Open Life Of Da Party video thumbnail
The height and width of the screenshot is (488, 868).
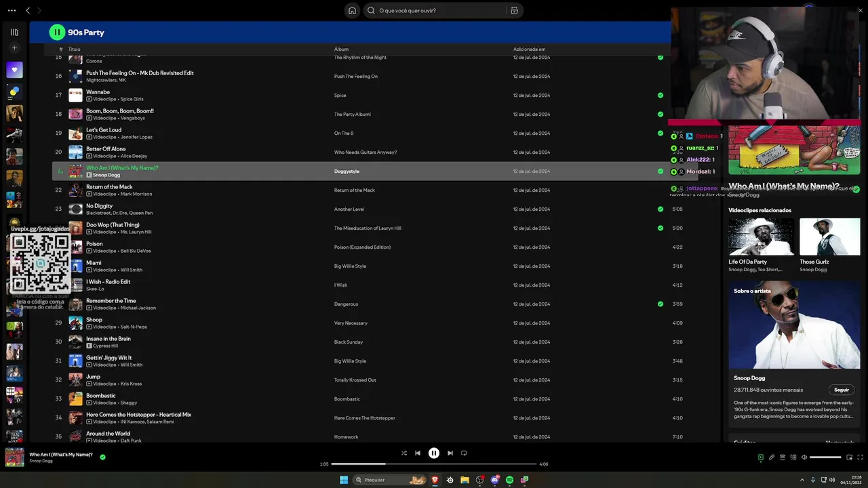(x=761, y=237)
